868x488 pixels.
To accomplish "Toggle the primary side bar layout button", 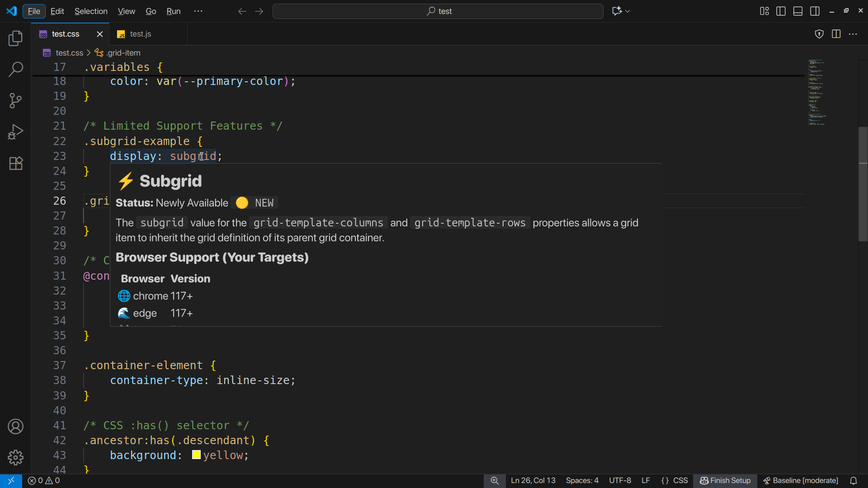I will point(781,11).
